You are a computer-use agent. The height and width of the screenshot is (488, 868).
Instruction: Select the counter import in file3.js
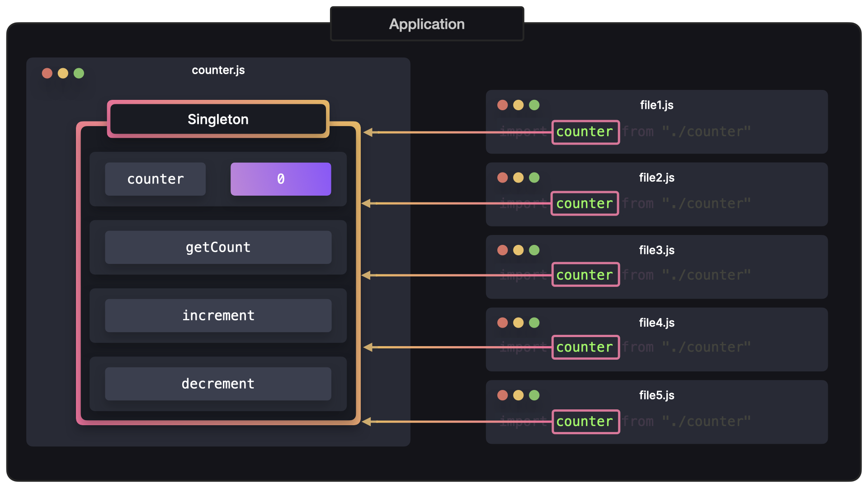click(584, 275)
